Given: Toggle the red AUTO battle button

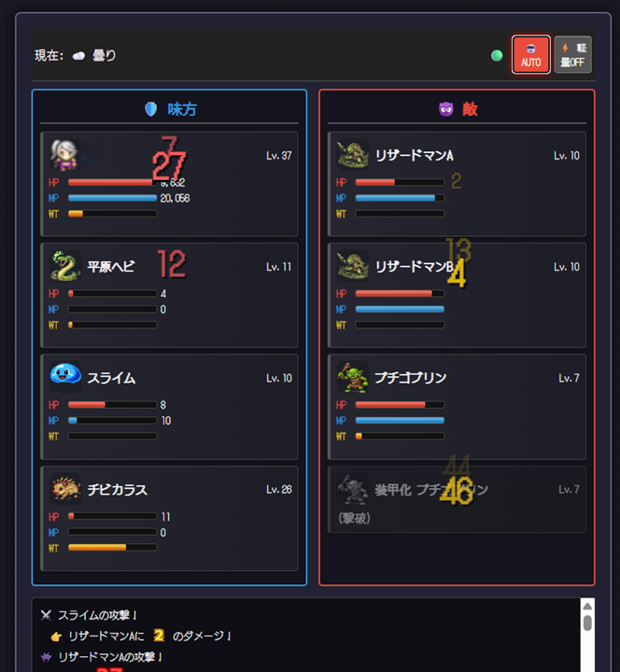Looking at the screenshot, I should pyautogui.click(x=530, y=55).
